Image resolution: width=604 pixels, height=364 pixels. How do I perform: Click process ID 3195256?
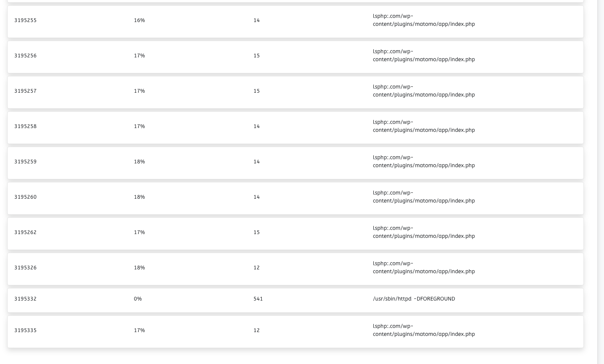[x=25, y=56]
